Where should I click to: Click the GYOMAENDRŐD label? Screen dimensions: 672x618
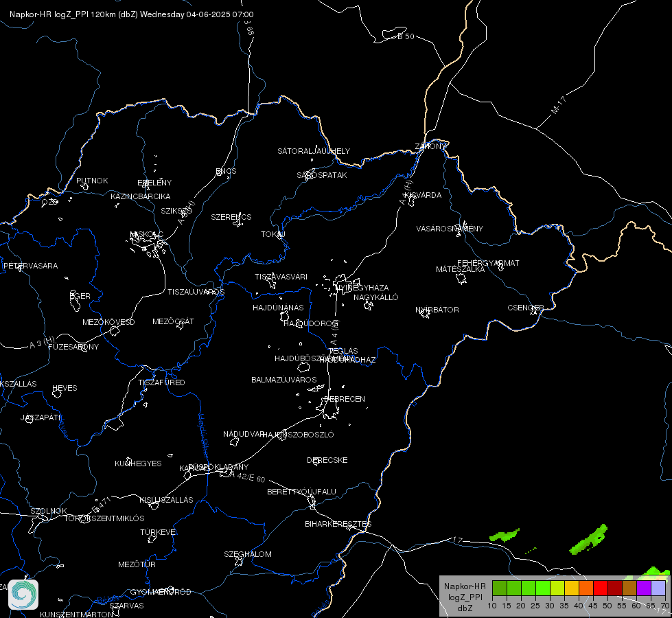pyautogui.click(x=161, y=592)
